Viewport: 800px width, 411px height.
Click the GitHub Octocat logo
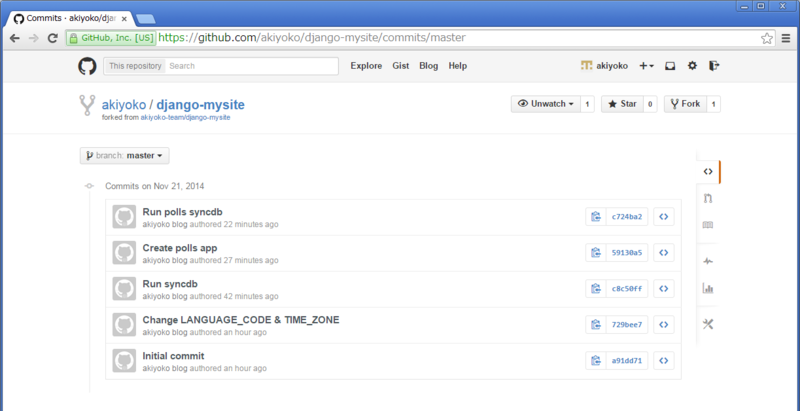point(87,66)
